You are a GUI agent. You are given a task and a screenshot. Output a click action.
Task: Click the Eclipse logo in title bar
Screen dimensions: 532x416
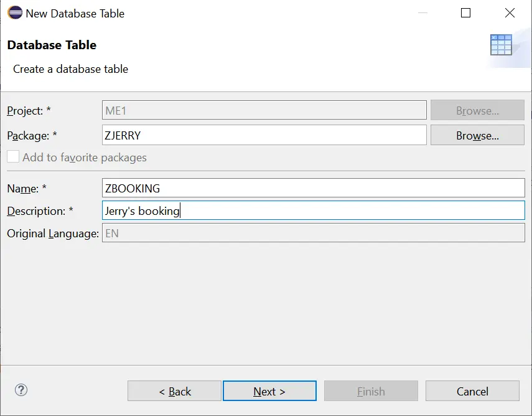[15, 13]
